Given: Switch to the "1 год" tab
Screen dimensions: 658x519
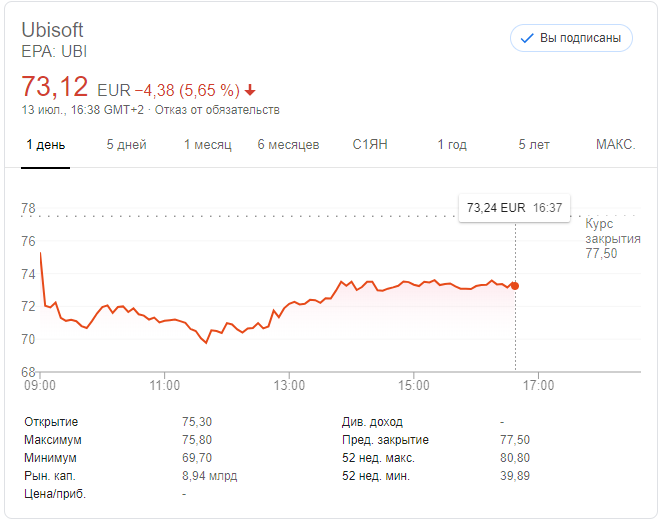Looking at the screenshot, I should 452,145.
